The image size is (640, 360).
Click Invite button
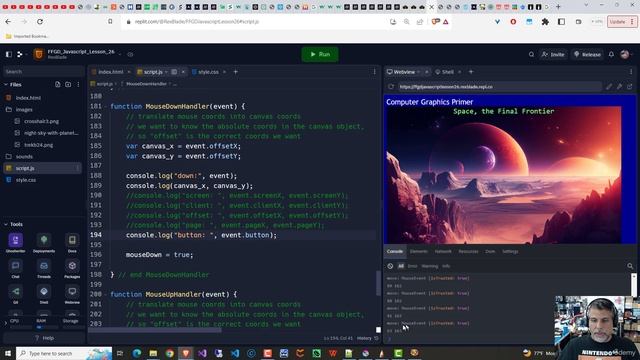point(553,54)
